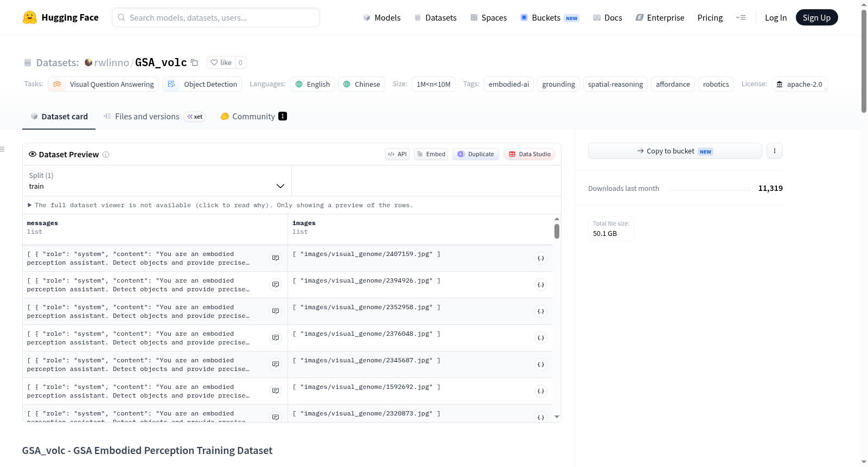Image resolution: width=868 pixels, height=467 pixels.
Task: Click the 11,319 downloads last month value
Action: click(x=770, y=188)
